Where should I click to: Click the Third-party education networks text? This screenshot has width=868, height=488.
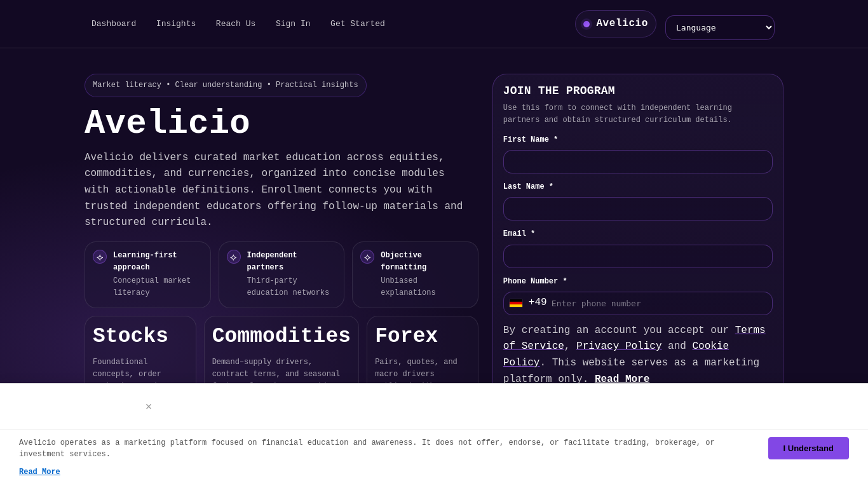(x=288, y=287)
